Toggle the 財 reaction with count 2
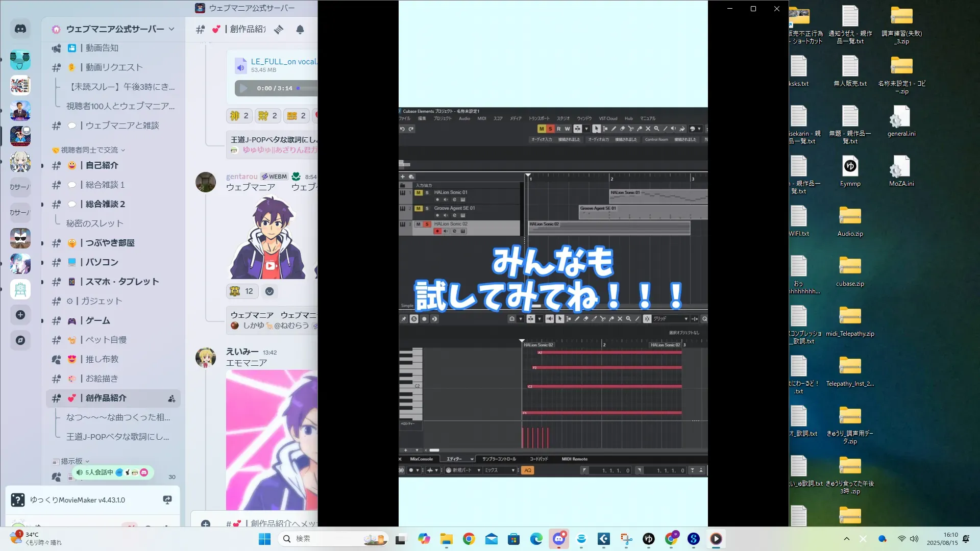Image resolution: width=980 pixels, height=551 pixels. [x=267, y=116]
